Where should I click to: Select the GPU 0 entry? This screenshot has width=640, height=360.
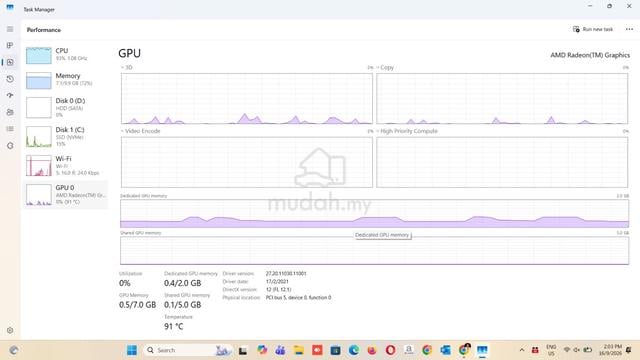[x=65, y=195]
